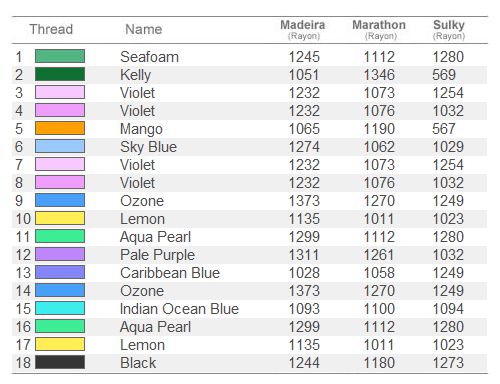The image size is (500, 384).
Task: Select the Caribbean Blue swatch in row 13
Action: coord(60,272)
